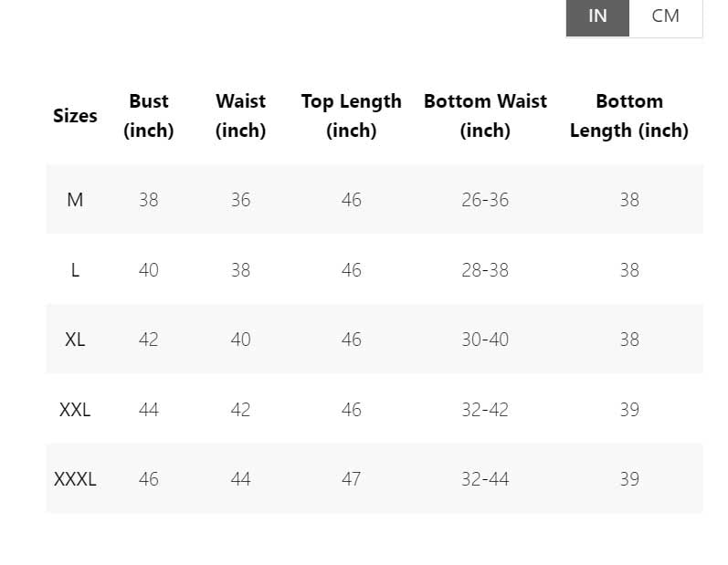Click the 30-40 bottom waist value
The image size is (728, 565).
[485, 340]
